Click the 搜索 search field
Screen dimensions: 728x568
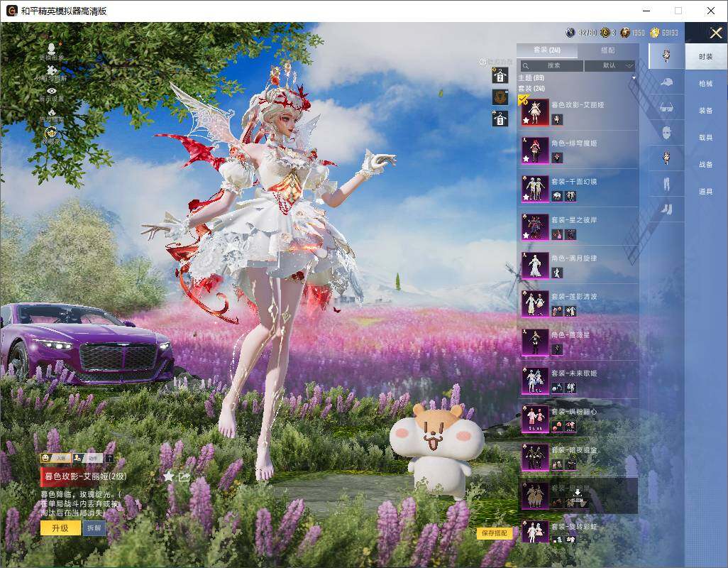click(x=551, y=65)
